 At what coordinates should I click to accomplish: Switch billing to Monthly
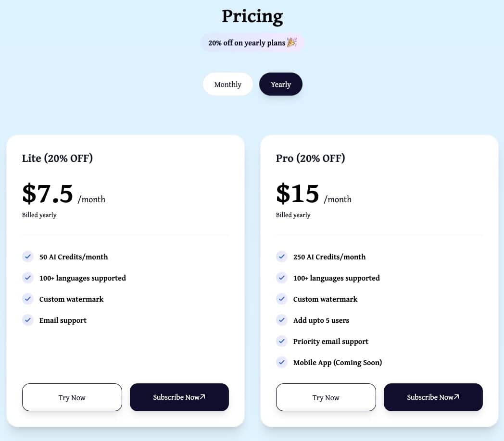[227, 84]
